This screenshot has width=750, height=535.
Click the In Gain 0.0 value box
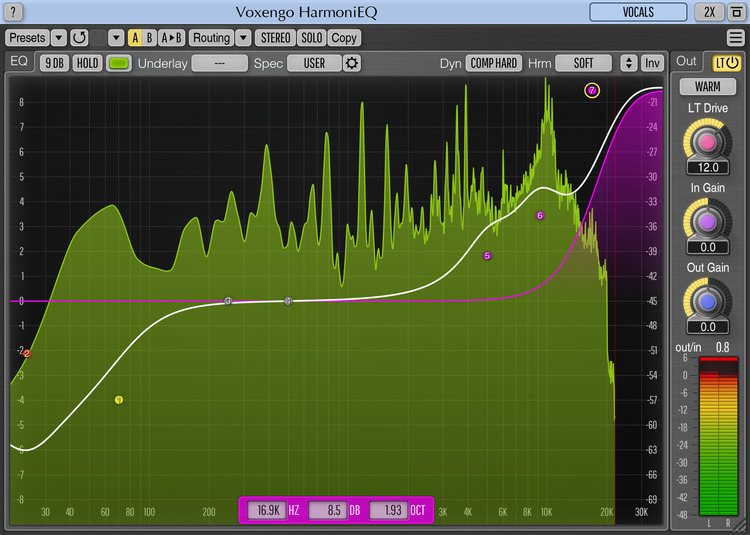pos(708,247)
